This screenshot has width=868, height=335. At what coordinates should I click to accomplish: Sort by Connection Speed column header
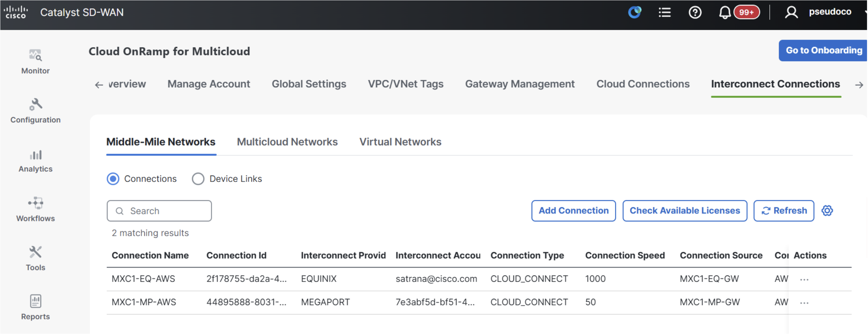pyautogui.click(x=625, y=256)
